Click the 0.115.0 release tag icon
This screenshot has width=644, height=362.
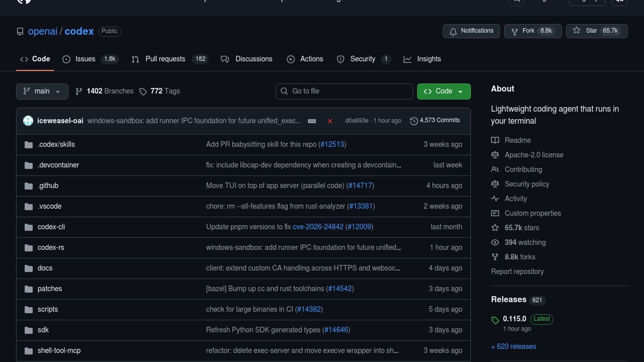[x=495, y=320]
